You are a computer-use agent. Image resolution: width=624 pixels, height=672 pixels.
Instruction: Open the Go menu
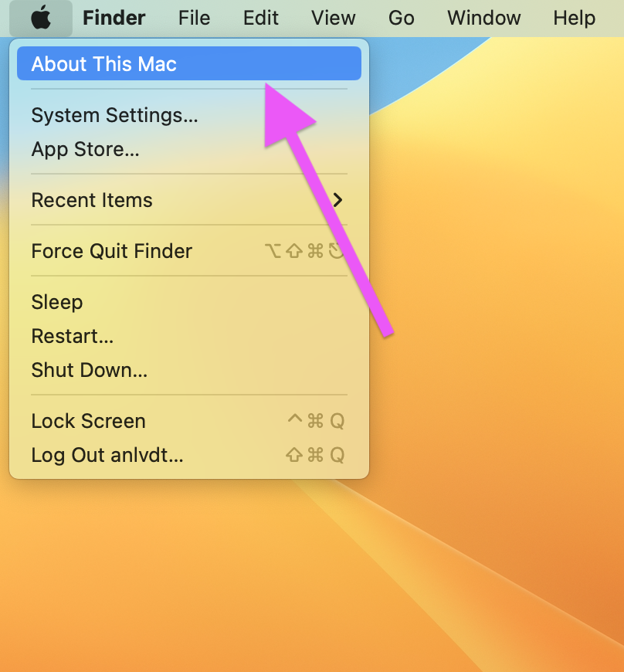[401, 18]
